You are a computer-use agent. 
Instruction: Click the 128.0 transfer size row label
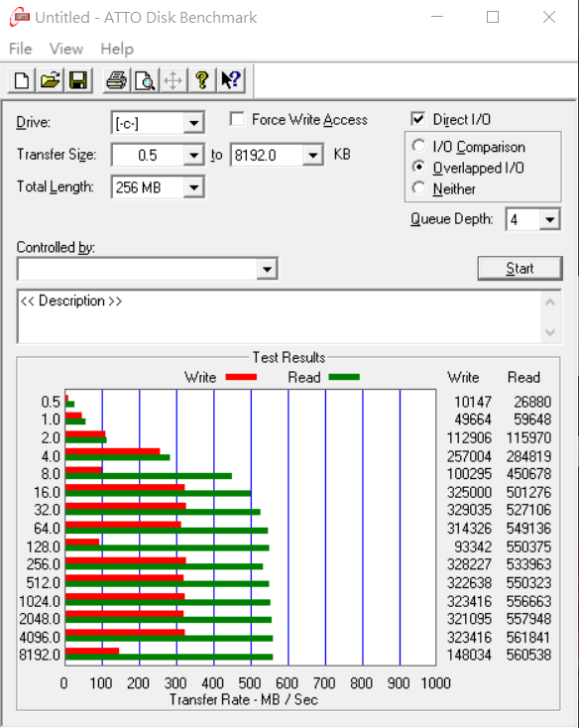click(44, 546)
